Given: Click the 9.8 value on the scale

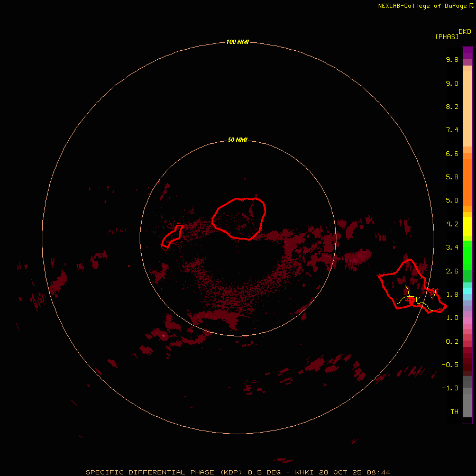Looking at the screenshot, I should (x=452, y=59).
